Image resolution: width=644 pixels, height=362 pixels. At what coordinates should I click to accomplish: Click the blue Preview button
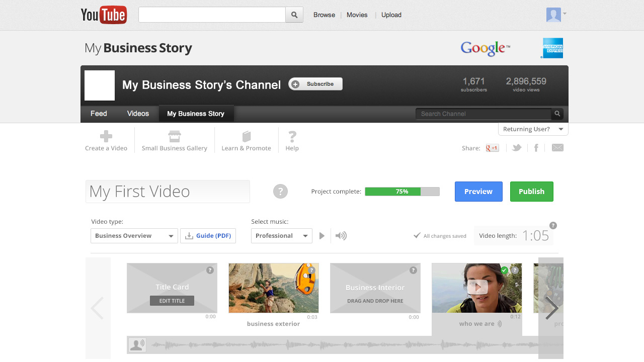coord(478,192)
